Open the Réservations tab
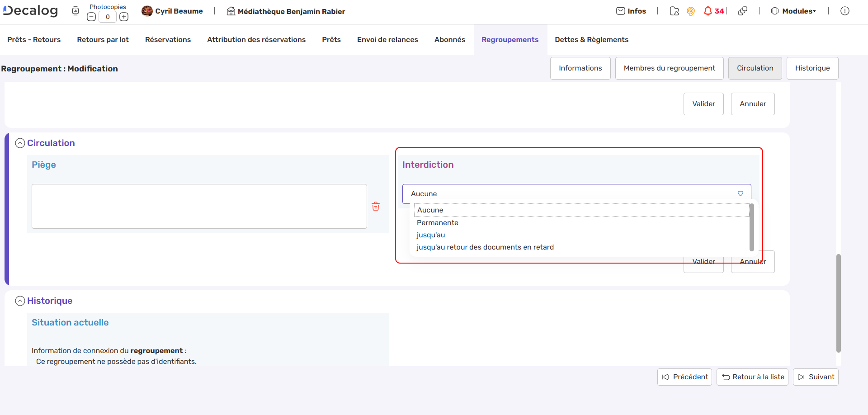This screenshot has width=868, height=415. (x=168, y=40)
